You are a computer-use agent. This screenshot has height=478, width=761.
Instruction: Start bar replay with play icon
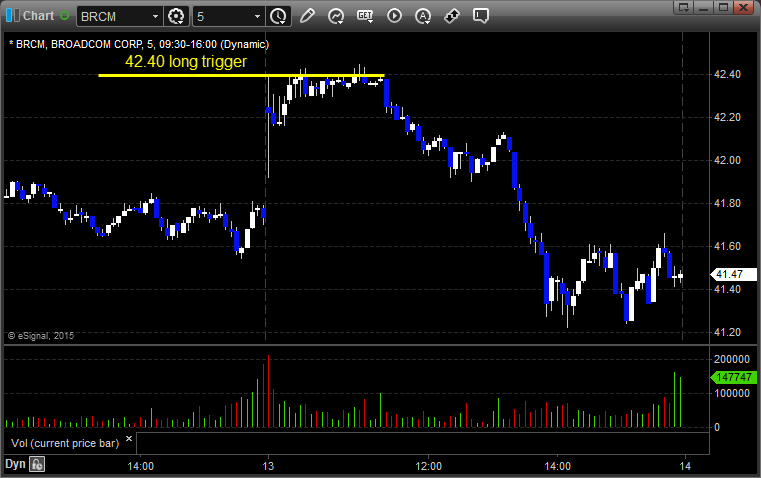394,16
